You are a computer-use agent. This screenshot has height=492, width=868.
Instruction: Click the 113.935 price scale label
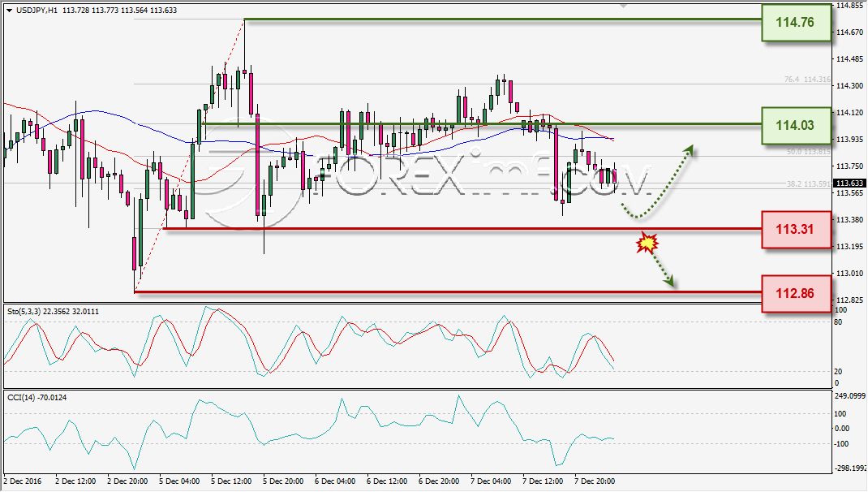click(x=849, y=139)
